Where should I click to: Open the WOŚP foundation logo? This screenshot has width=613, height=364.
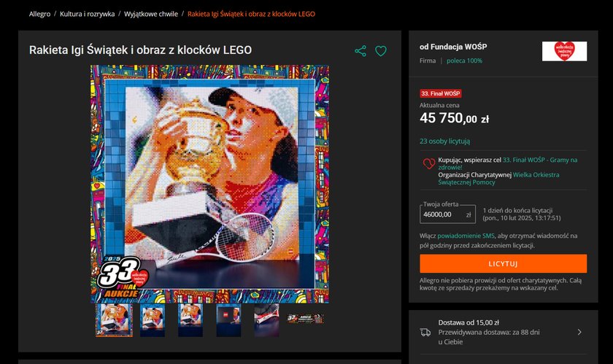(x=564, y=51)
